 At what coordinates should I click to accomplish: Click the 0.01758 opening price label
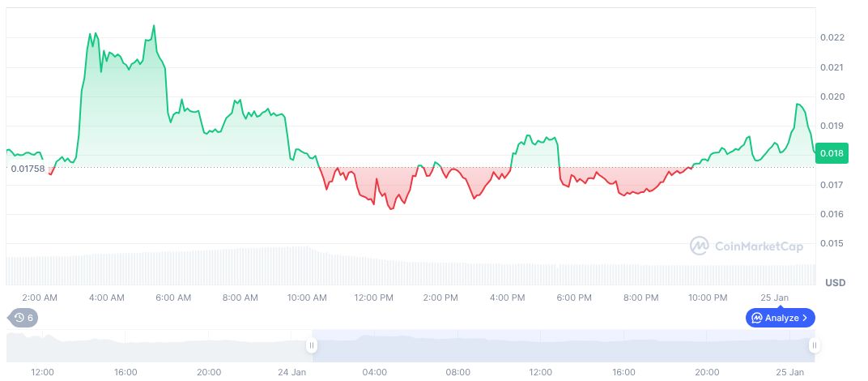28,169
